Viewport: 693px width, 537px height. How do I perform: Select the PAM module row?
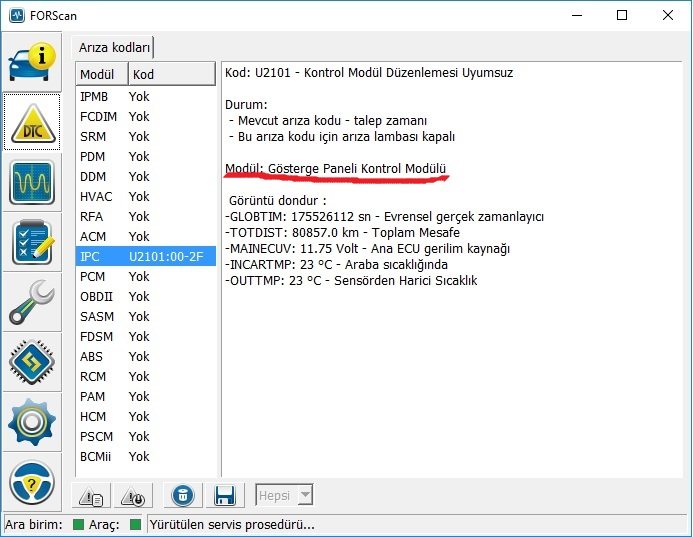[x=145, y=396]
